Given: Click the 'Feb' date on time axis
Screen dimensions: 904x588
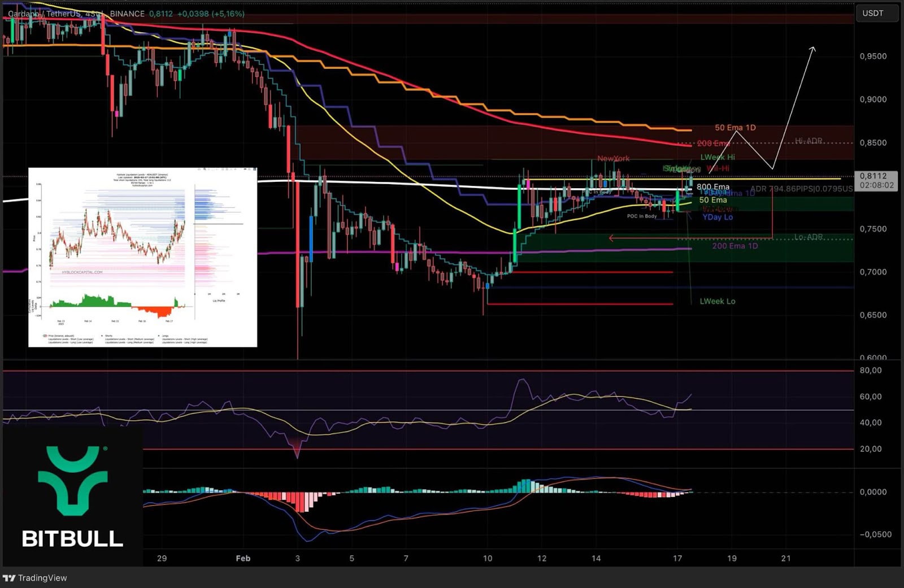Looking at the screenshot, I should pyautogui.click(x=243, y=558).
